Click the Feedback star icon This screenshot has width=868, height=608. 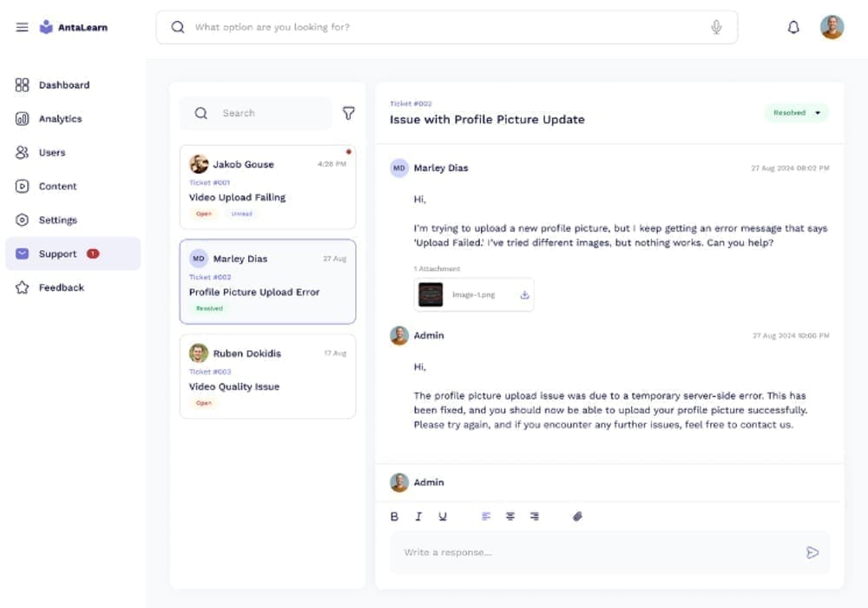pos(23,287)
